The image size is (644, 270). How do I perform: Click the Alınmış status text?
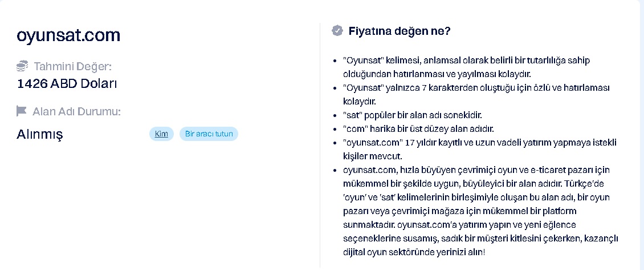tap(40, 135)
